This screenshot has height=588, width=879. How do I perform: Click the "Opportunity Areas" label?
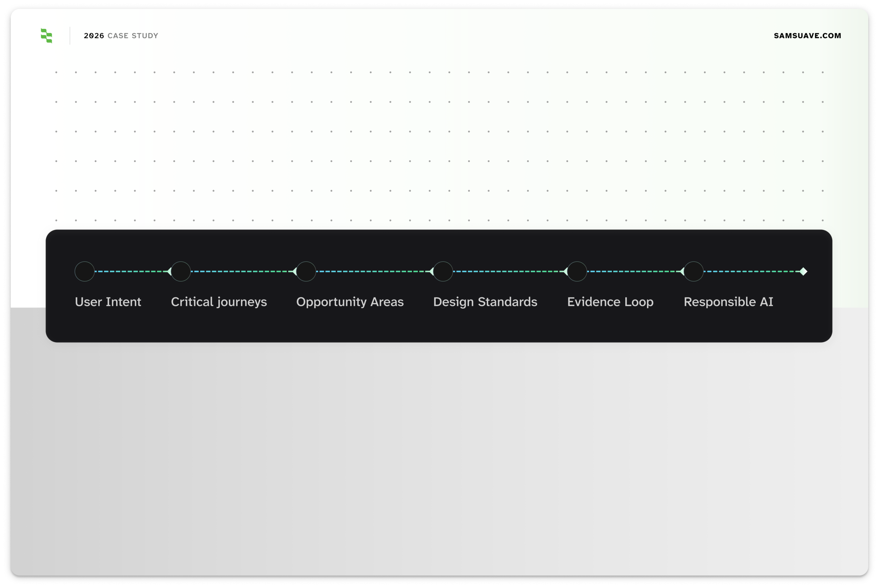pos(350,302)
